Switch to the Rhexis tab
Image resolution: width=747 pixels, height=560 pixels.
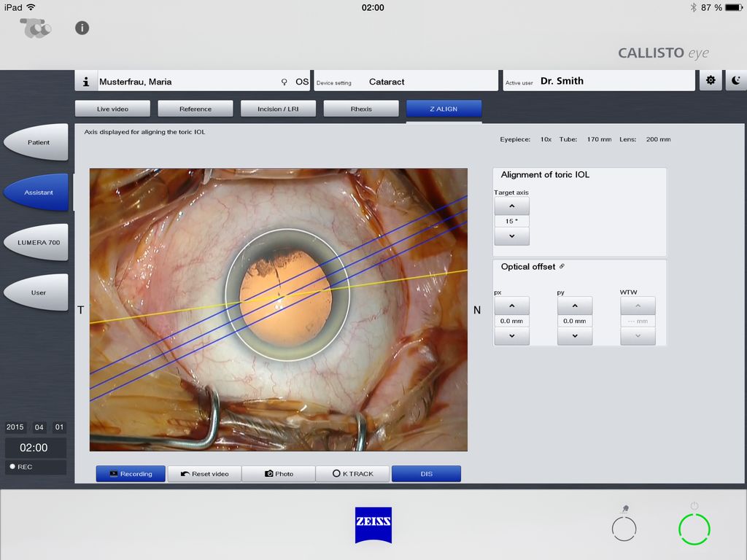click(360, 108)
